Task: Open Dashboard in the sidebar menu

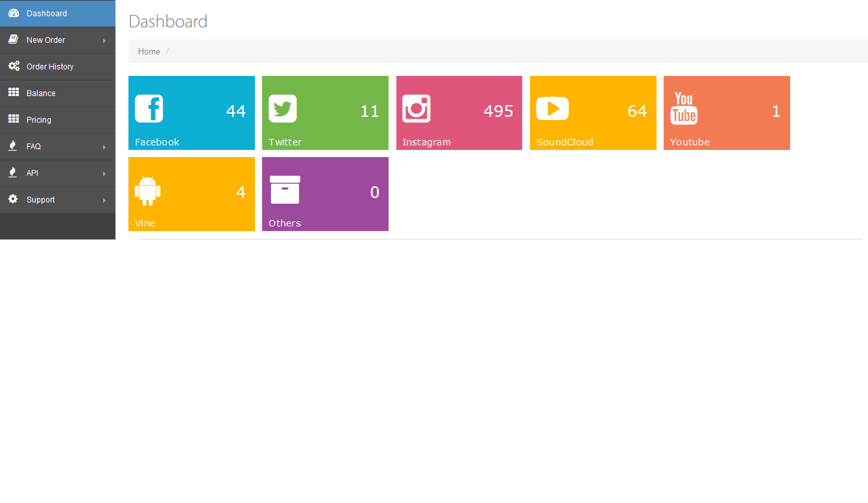Action: [58, 14]
